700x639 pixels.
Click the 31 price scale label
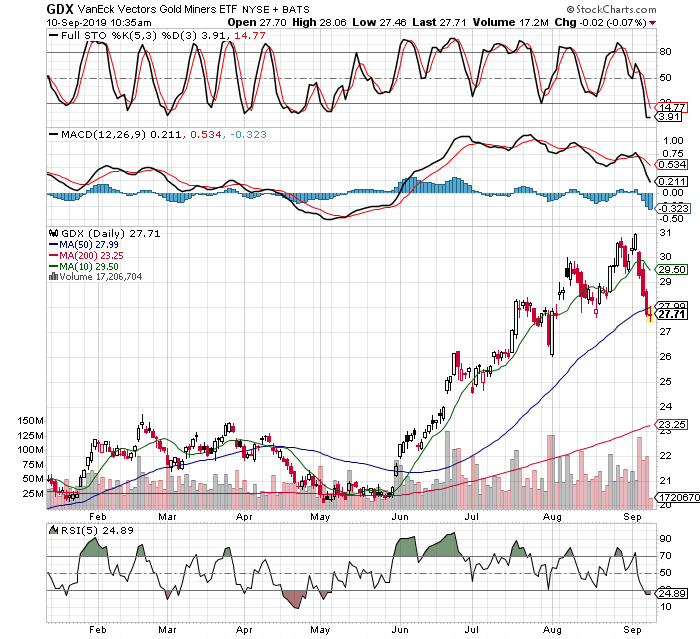(x=665, y=233)
